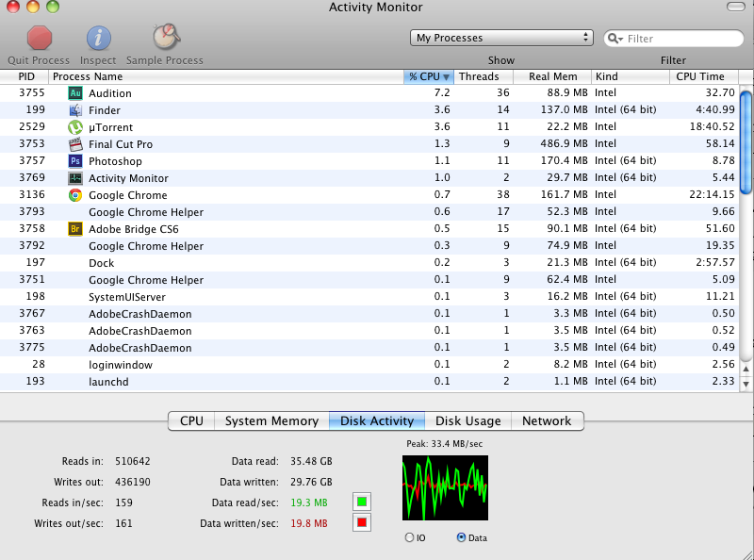The width and height of the screenshot is (754, 560).
Task: Click the scroll up arrow of process list
Action: point(746,370)
